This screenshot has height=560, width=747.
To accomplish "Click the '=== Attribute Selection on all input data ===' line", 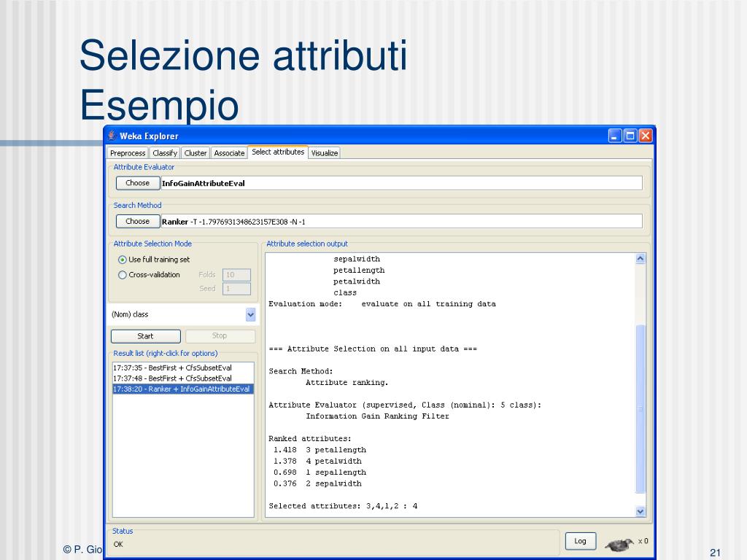I will click(373, 349).
